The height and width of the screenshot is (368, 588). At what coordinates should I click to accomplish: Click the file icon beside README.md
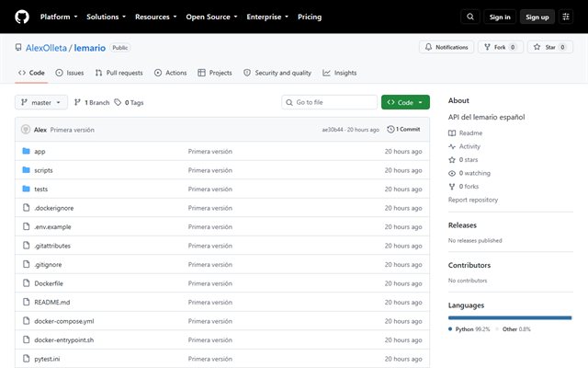[26, 302]
